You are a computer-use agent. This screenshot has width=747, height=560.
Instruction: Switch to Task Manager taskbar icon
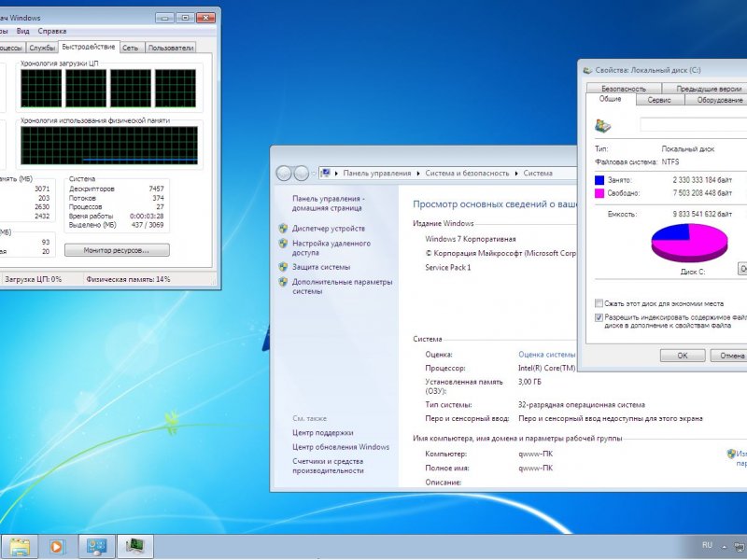coord(136,547)
